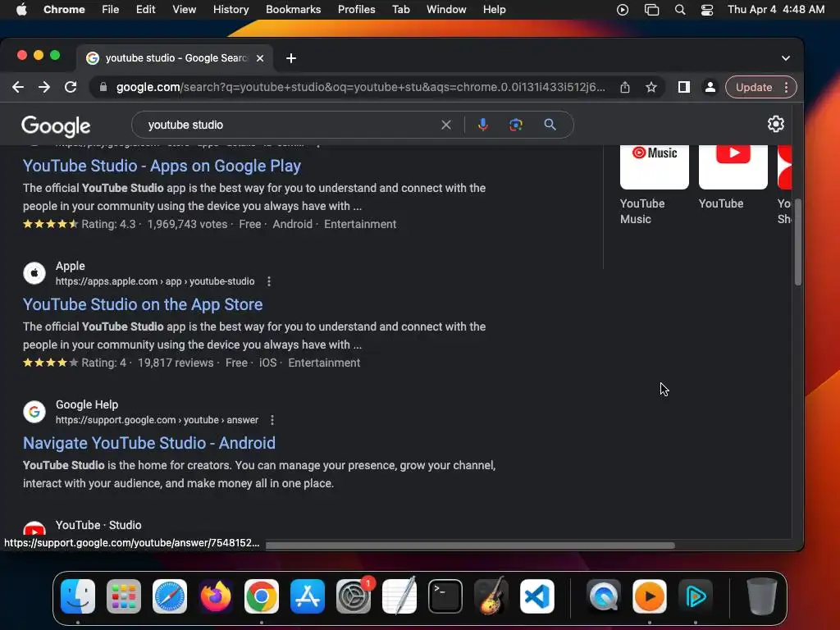Screen dimensions: 840x630
Task: Open the Window menu
Action: point(446,9)
